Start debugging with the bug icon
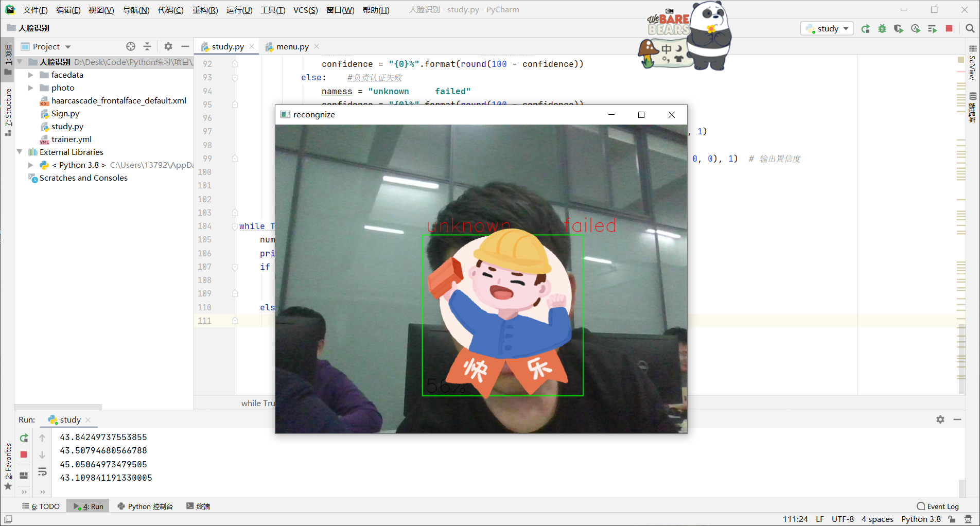The width and height of the screenshot is (980, 526). click(x=882, y=28)
